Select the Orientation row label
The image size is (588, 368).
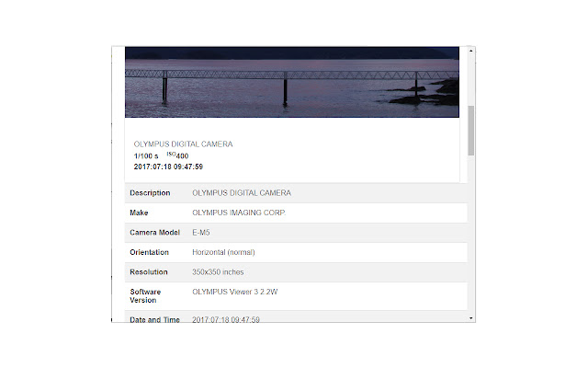[x=150, y=252]
